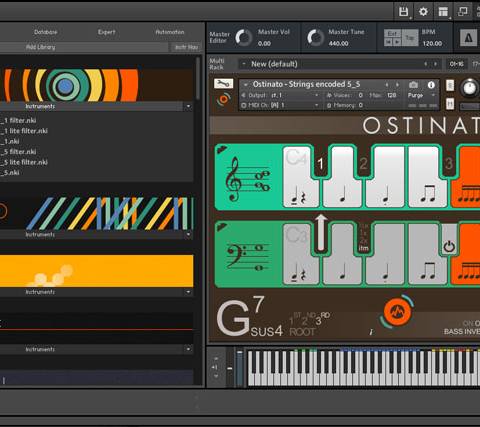Click the Instr Nav button
This screenshot has height=427, width=480.
[x=187, y=47]
